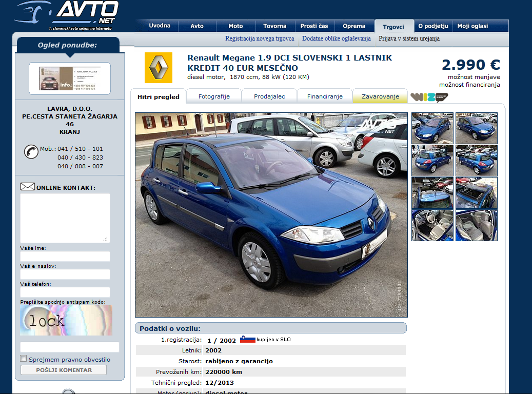Viewport: 532px width, 394px height.
Task: Click the value 'rabljeno z garancijo'
Action: (x=239, y=361)
